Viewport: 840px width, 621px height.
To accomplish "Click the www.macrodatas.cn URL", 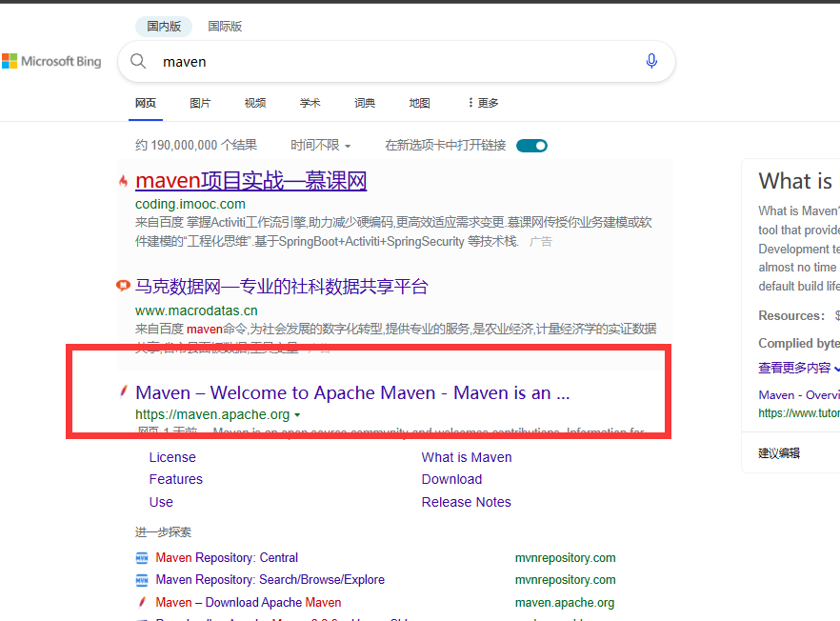I will (x=196, y=310).
